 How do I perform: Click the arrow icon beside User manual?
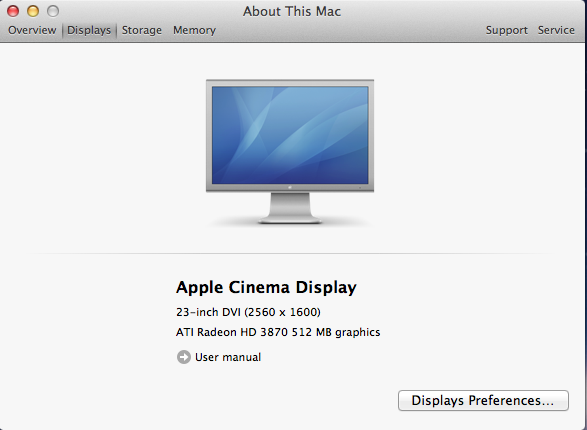click(x=183, y=357)
